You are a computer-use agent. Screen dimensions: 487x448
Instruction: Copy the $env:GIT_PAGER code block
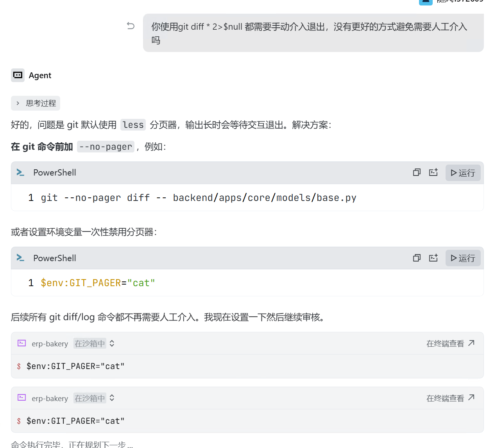coord(417,258)
